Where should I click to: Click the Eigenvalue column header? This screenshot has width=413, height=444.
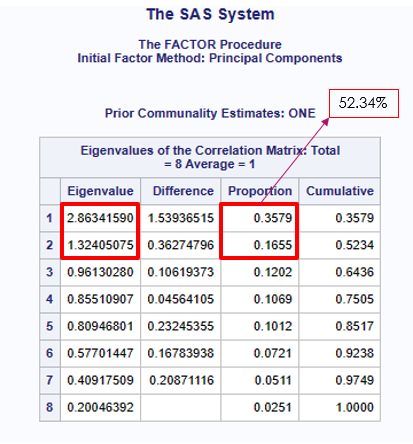[x=100, y=191]
